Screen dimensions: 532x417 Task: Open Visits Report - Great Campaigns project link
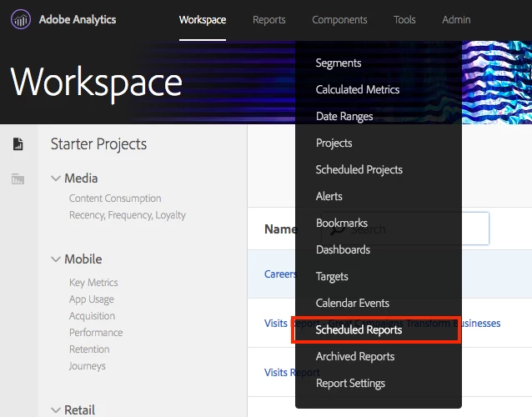pyautogui.click(x=382, y=324)
